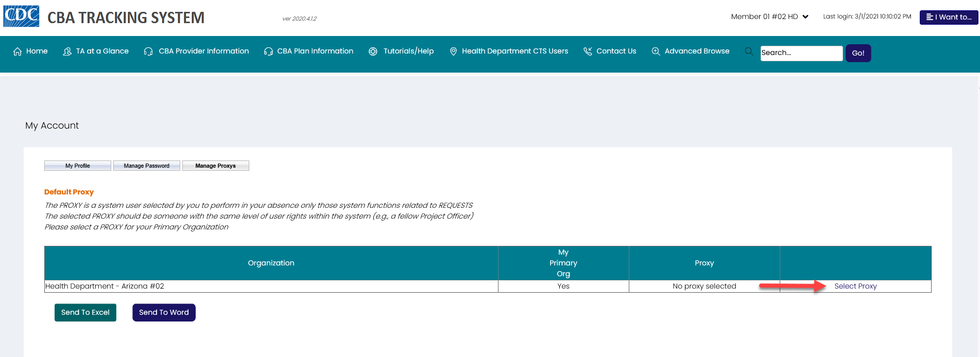
Task: Click the CBA Provider Information headset icon
Action: pos(148,51)
